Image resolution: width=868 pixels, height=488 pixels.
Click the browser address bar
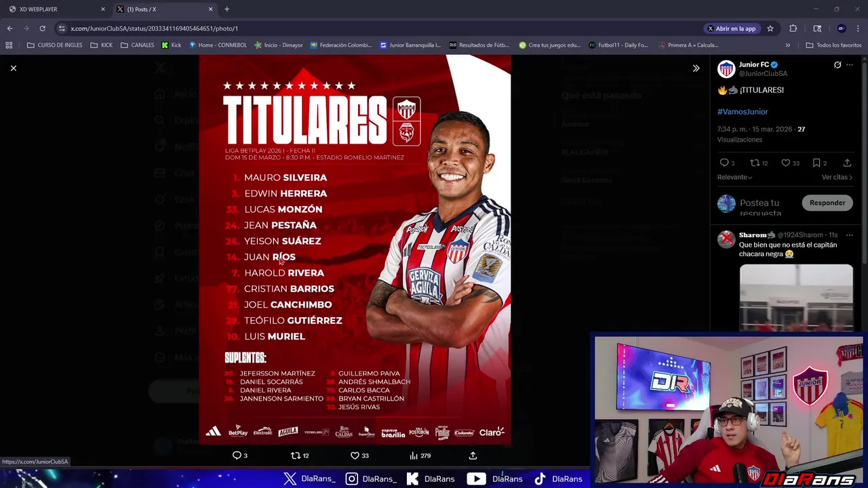tap(380, 28)
